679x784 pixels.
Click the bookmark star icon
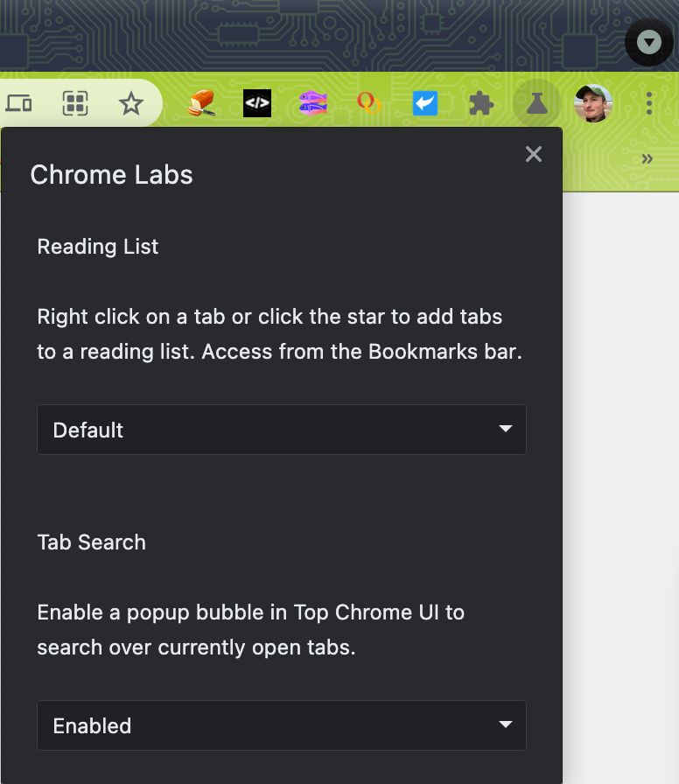click(131, 104)
